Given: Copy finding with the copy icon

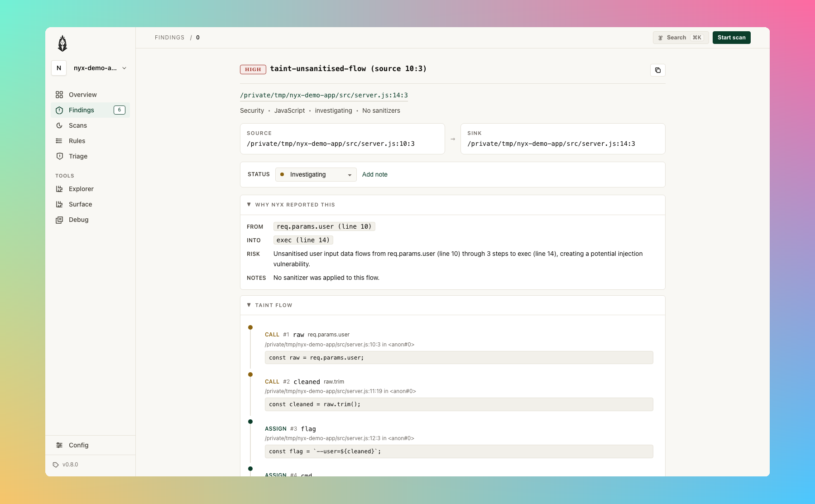Looking at the screenshot, I should [x=657, y=70].
